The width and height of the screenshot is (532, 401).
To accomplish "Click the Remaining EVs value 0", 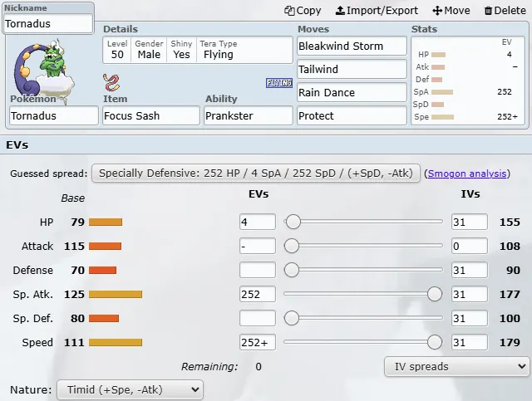I will pyautogui.click(x=259, y=367).
